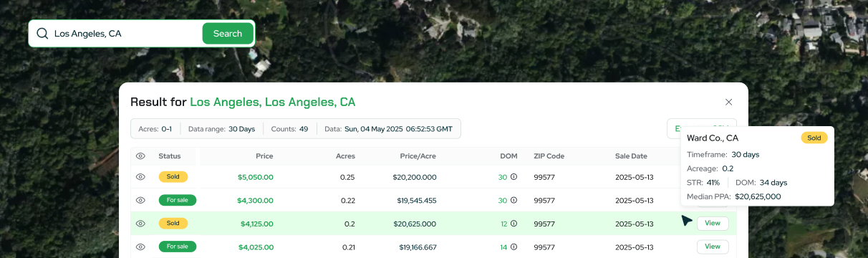
Task: Click DOM info icon in $4,025.00 row
Action: [513, 247]
